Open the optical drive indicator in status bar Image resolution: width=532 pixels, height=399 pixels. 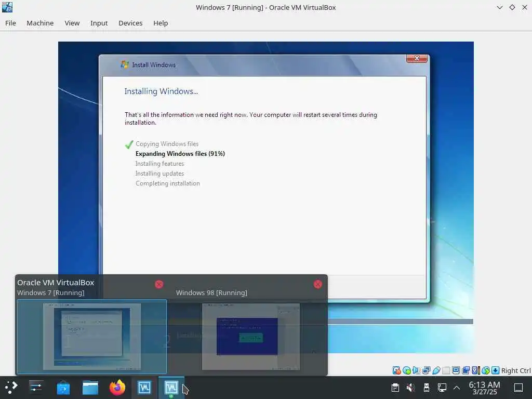[406, 370]
